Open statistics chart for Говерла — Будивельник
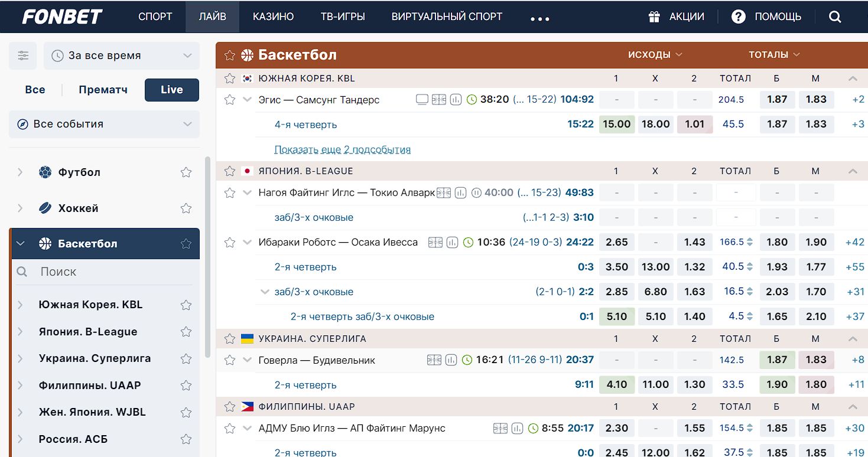 [451, 360]
